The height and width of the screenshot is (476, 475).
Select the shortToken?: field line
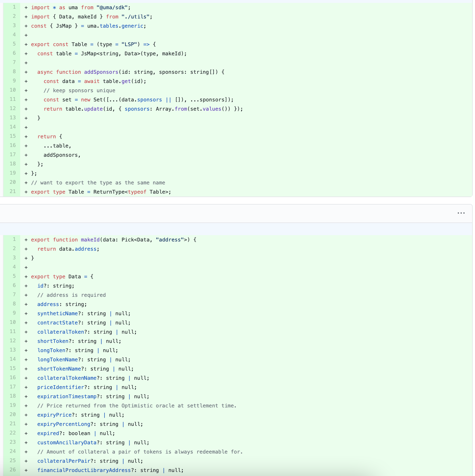click(x=79, y=341)
